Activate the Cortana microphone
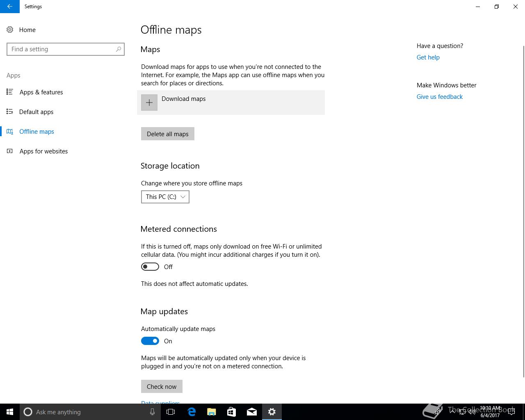Image resolution: width=525 pixels, height=420 pixels. (152, 412)
